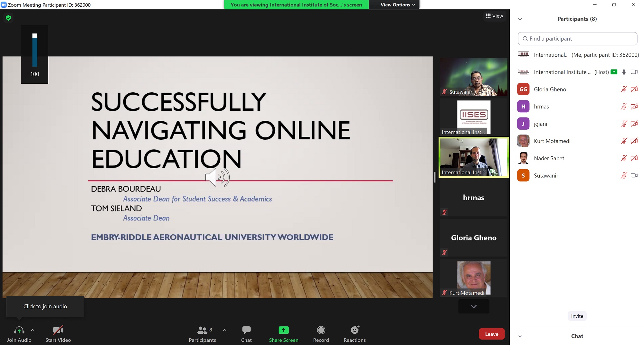
Task: Click the 'Click to join audio' tooltip
Action: 45,306
